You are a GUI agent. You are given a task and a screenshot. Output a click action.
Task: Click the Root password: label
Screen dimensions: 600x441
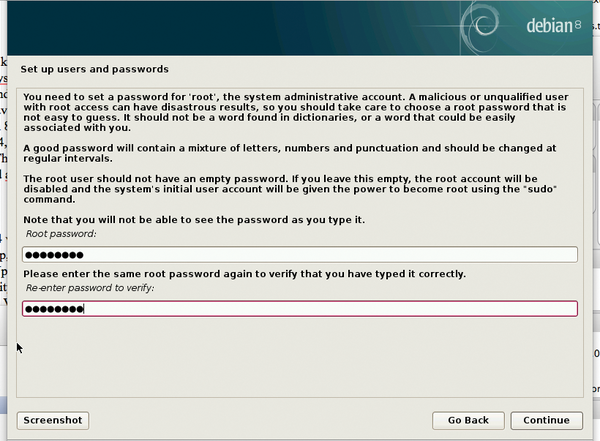click(61, 234)
